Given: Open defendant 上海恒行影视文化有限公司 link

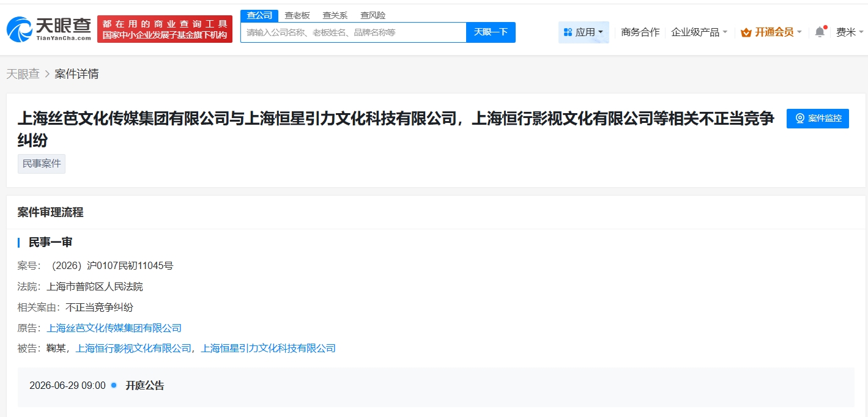Looking at the screenshot, I should point(133,349).
